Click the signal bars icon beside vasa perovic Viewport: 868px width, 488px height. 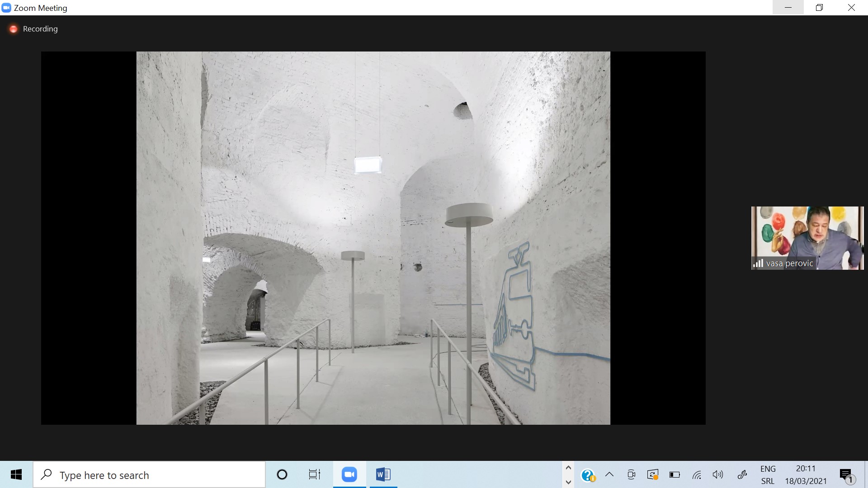tap(758, 263)
